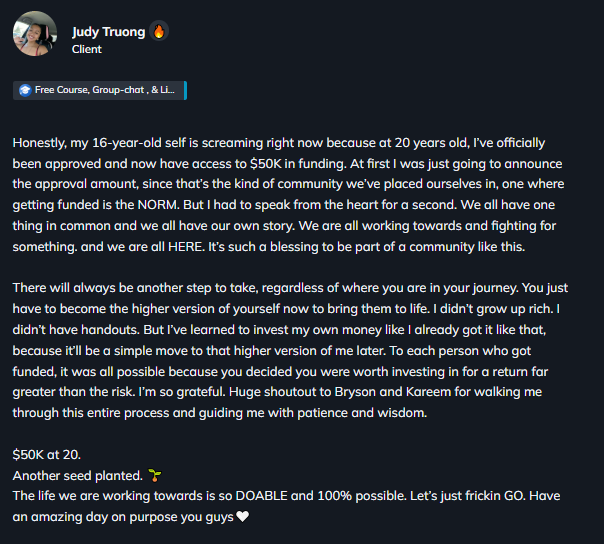Click the fire streak badge icon

point(159,31)
